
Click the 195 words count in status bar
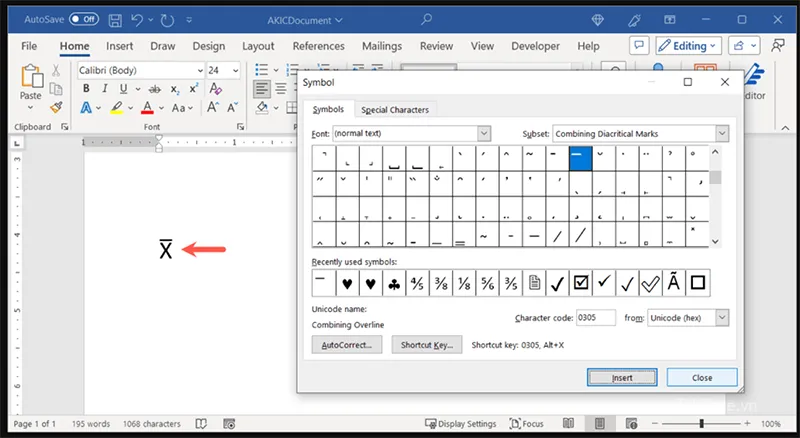click(x=91, y=424)
